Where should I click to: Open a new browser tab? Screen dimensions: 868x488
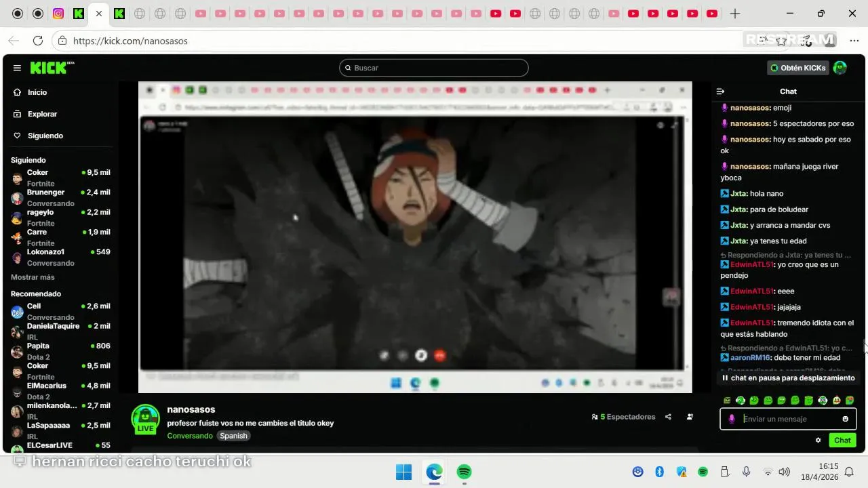coord(735,14)
